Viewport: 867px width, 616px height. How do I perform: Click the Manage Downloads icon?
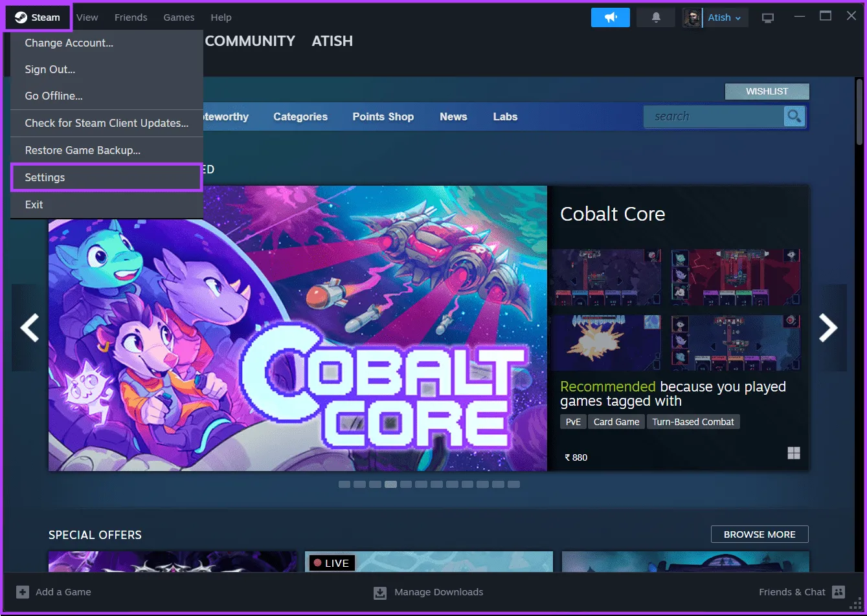point(380,593)
